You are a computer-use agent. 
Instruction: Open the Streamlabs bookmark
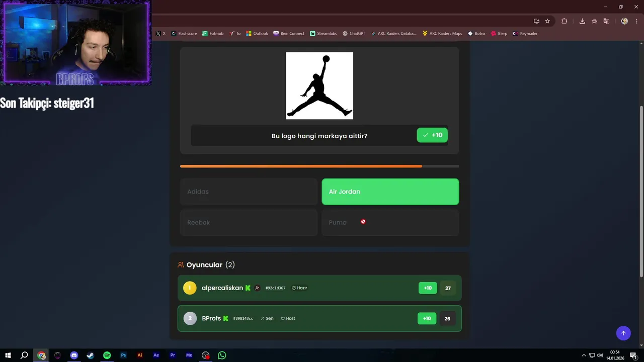pos(324,34)
